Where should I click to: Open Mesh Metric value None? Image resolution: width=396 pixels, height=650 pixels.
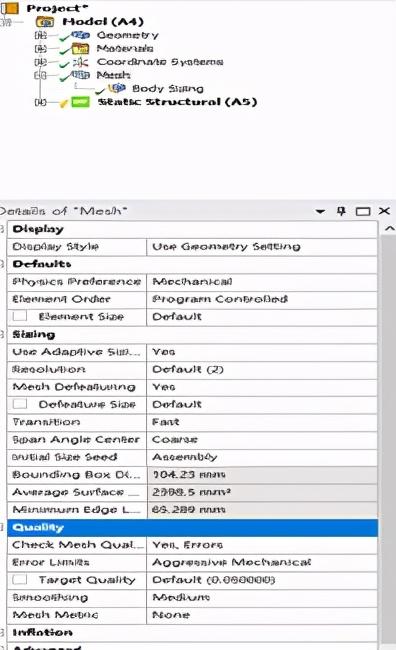(262, 615)
